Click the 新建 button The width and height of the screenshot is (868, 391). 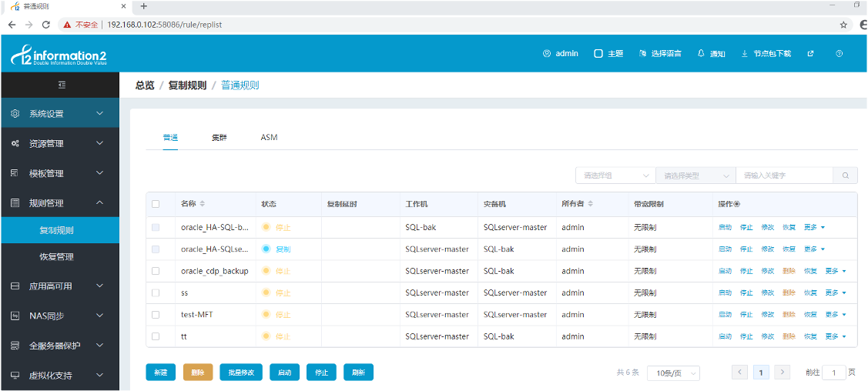click(x=160, y=373)
